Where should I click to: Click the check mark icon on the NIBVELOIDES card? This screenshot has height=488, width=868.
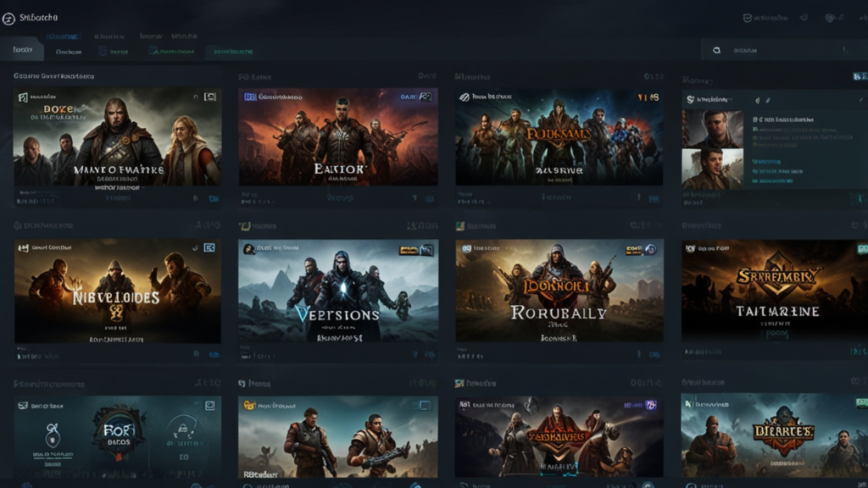click(195, 248)
